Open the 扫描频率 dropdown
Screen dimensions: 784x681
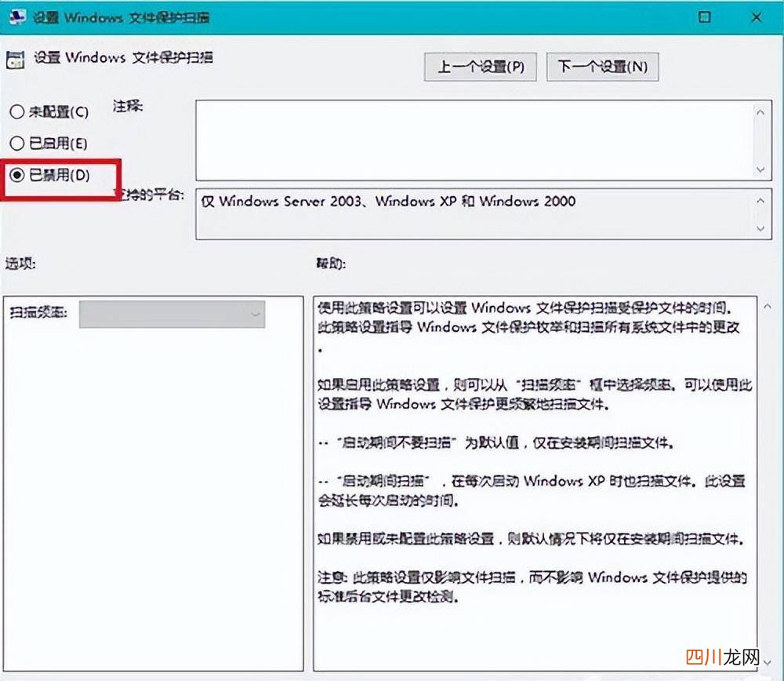(172, 314)
